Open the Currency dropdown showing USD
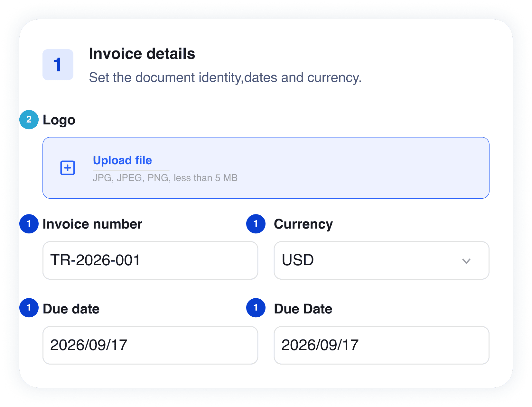Image resolution: width=532 pixels, height=407 pixels. click(381, 260)
